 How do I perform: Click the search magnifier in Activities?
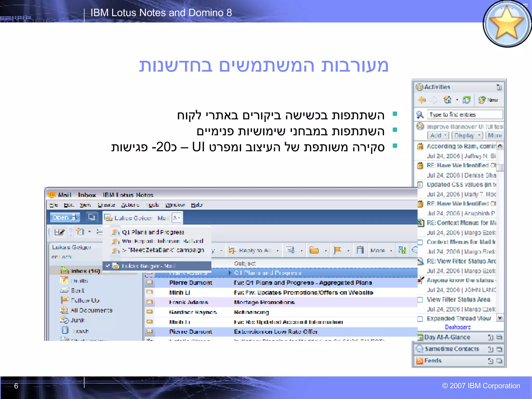[x=420, y=115]
